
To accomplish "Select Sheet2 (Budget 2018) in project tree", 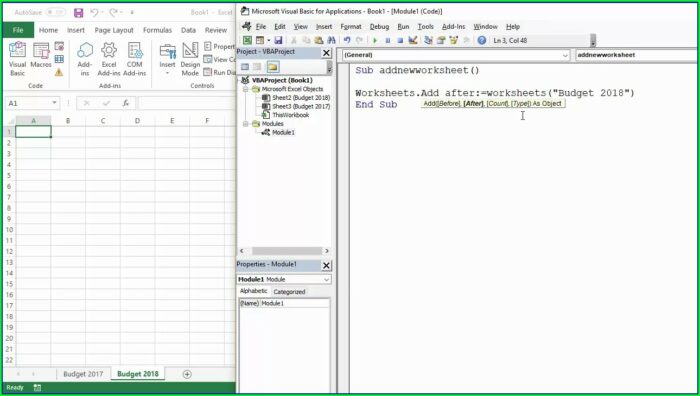I will tap(301, 97).
